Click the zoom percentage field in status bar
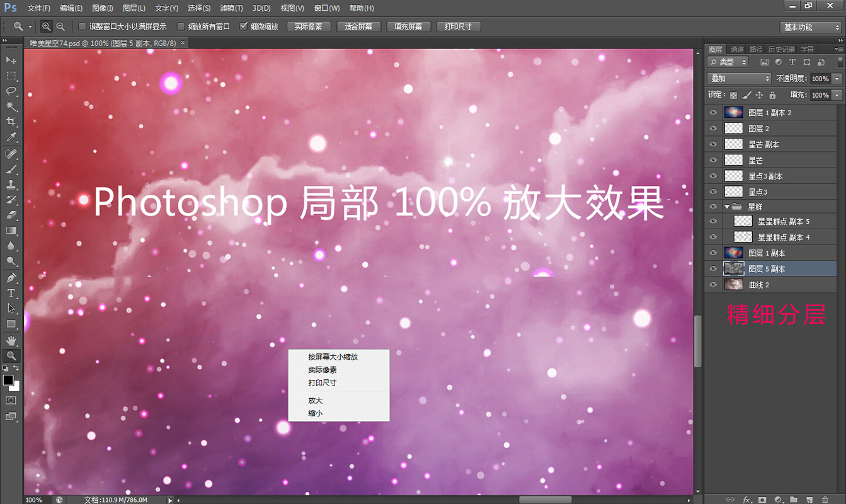Viewport: 846px width, 504px height. click(x=37, y=500)
